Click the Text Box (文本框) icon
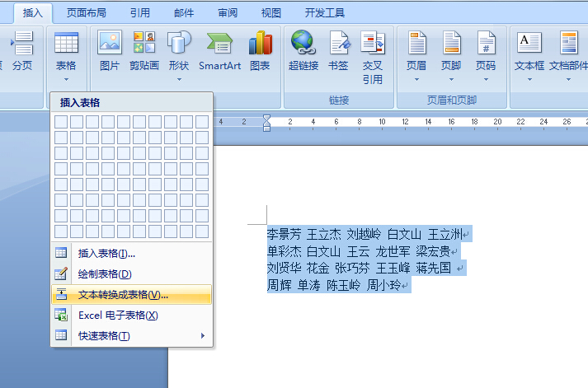588x388 pixels. (529, 42)
